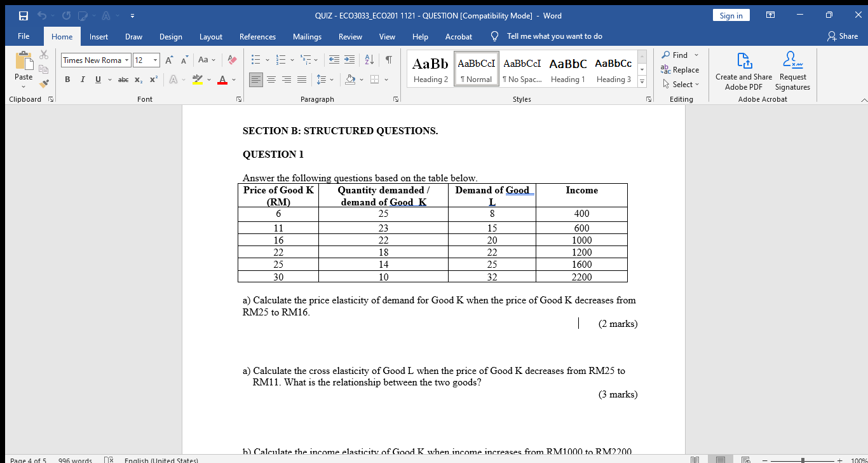Check the 996 words count
This screenshot has height=463, width=868.
pyautogui.click(x=76, y=460)
